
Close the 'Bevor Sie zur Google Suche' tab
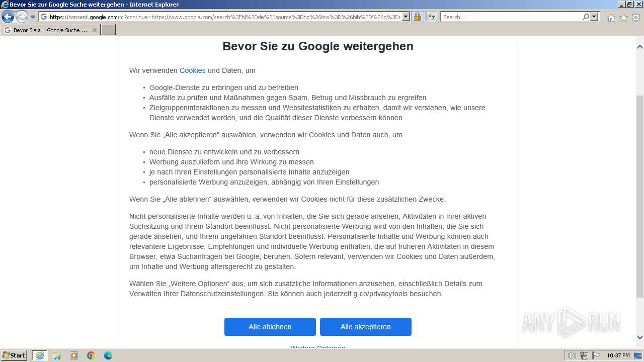[x=94, y=30]
